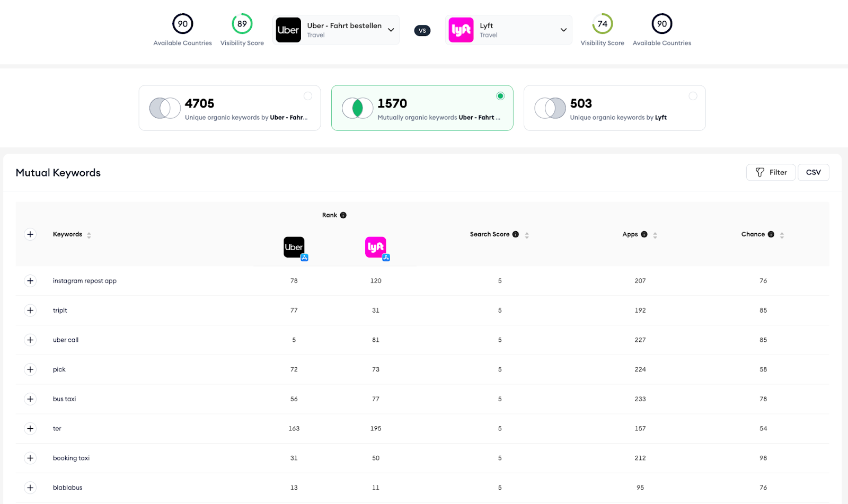Click the VS badge between apps
This screenshot has width=848, height=504.
[422, 30]
